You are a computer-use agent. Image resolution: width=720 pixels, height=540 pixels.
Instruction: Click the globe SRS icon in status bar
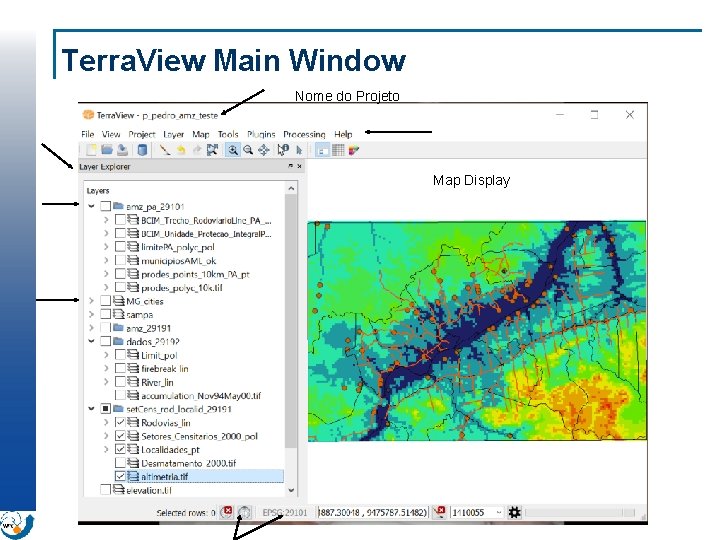[x=244, y=512]
